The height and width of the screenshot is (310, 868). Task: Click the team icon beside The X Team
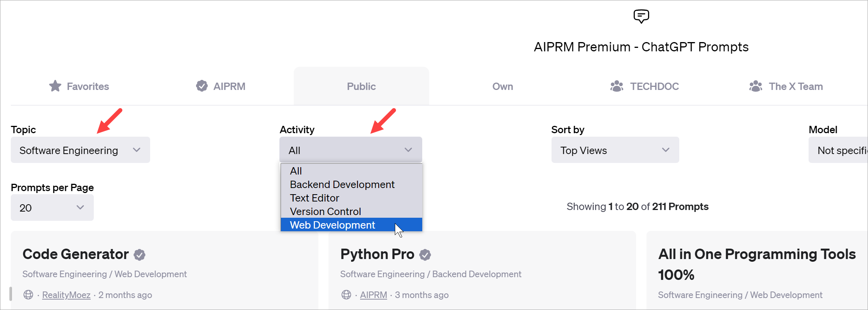coord(755,86)
